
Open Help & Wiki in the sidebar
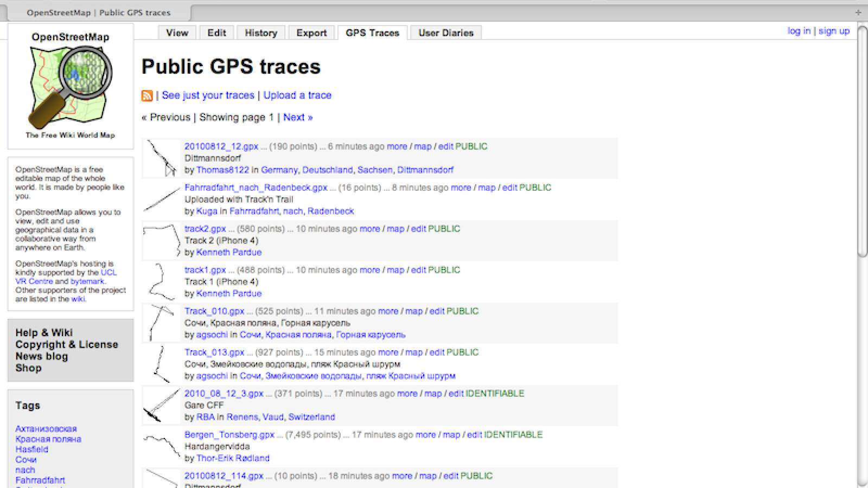point(44,332)
